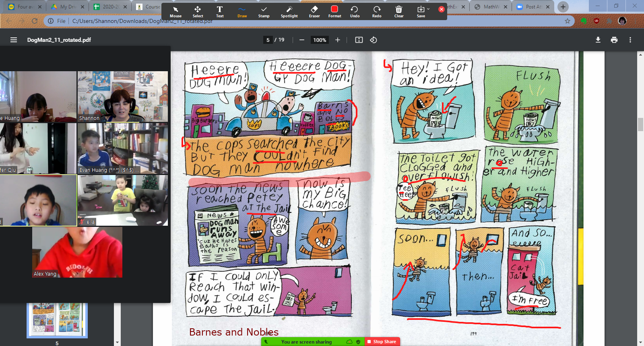Open the Stamp annotation tool
Screen dimensions: 644x346
(x=264, y=12)
